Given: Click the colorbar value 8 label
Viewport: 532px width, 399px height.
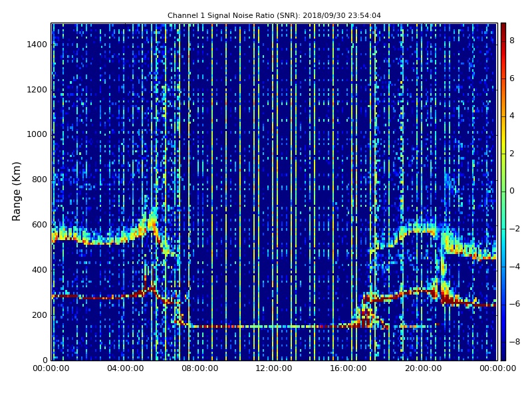Looking at the screenshot, I should coord(512,41).
